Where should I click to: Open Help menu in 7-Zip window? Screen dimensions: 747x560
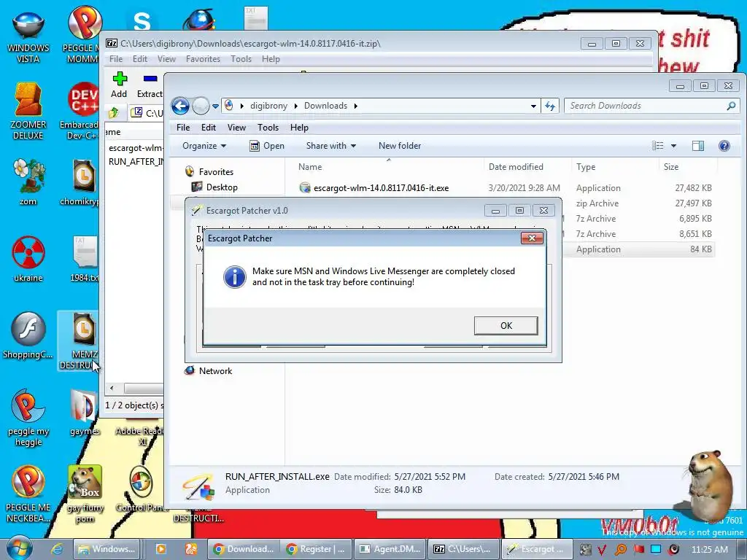point(271,59)
